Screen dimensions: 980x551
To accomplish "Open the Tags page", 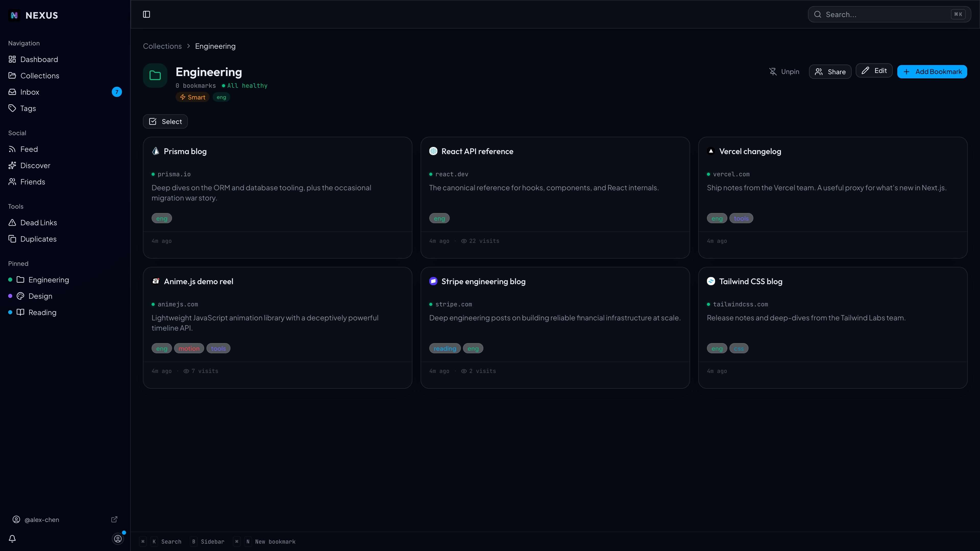I will 65,108.
